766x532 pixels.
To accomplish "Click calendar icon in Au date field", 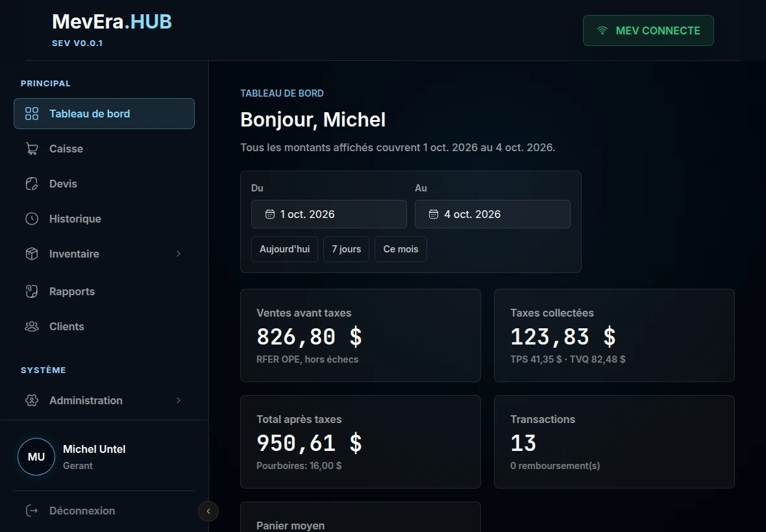I will [434, 214].
